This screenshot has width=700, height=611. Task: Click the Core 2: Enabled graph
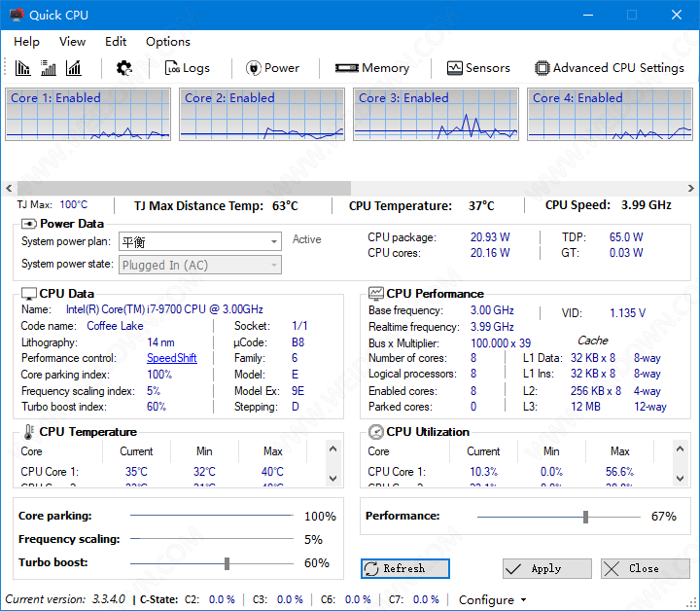262,115
